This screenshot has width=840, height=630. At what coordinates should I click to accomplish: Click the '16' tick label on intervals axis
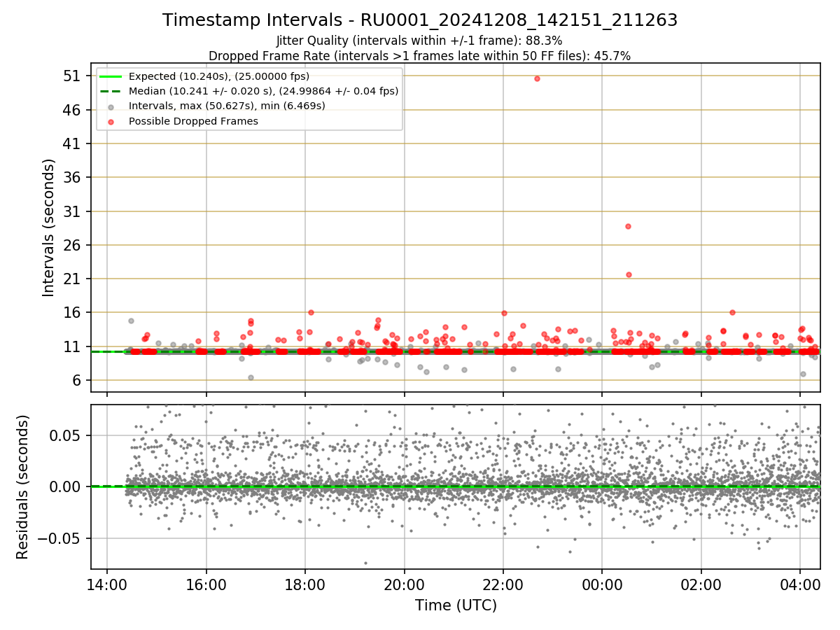[x=73, y=312]
